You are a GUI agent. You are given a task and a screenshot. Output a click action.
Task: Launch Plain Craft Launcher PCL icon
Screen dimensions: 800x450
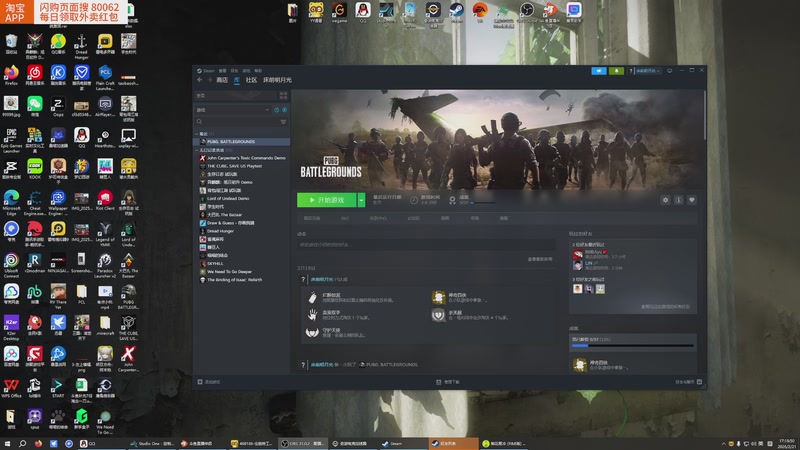105,78
